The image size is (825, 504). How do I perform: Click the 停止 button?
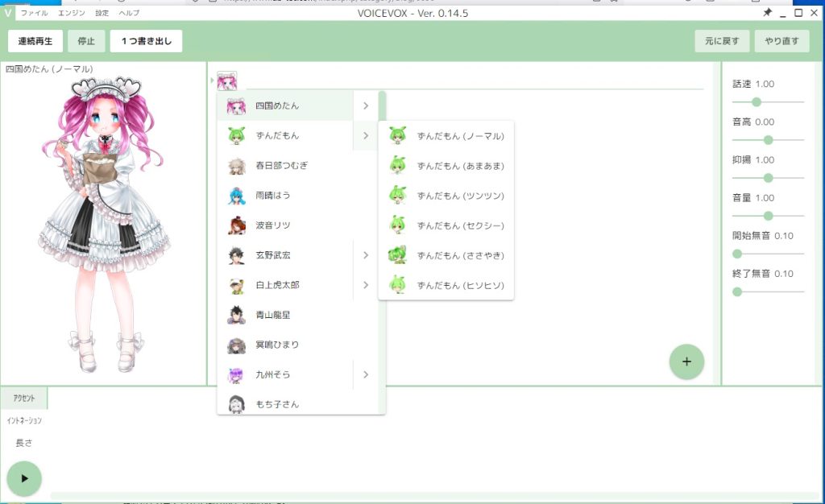[x=86, y=41]
